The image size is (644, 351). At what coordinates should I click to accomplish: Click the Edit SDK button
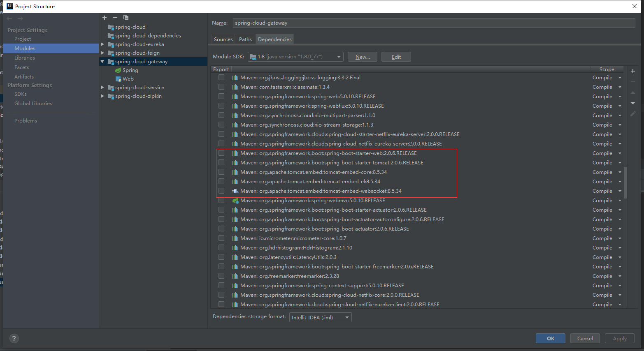click(x=396, y=57)
